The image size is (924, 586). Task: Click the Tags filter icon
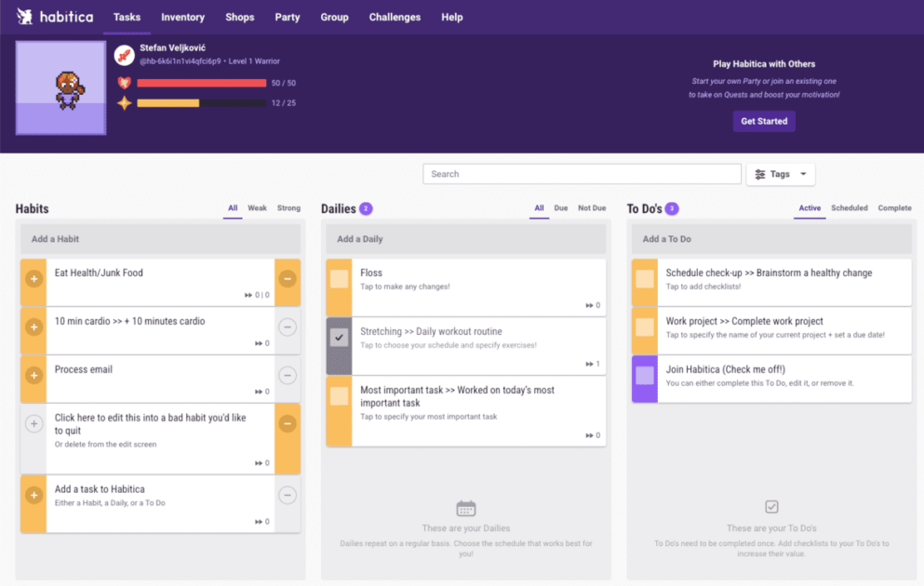(x=758, y=174)
